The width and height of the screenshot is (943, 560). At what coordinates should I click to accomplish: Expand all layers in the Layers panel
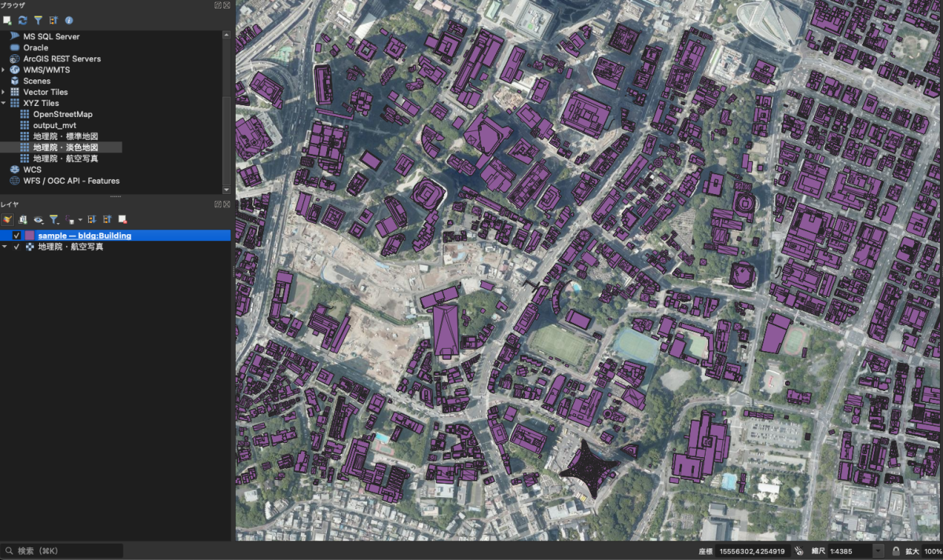[94, 220]
